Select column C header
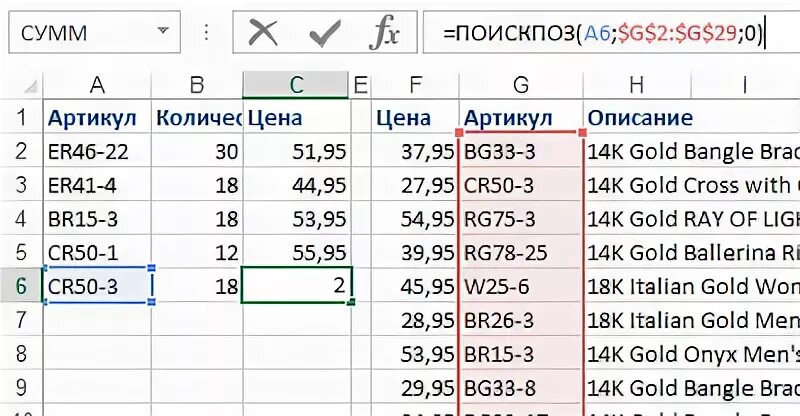This screenshot has width=800, height=416. coord(296,85)
